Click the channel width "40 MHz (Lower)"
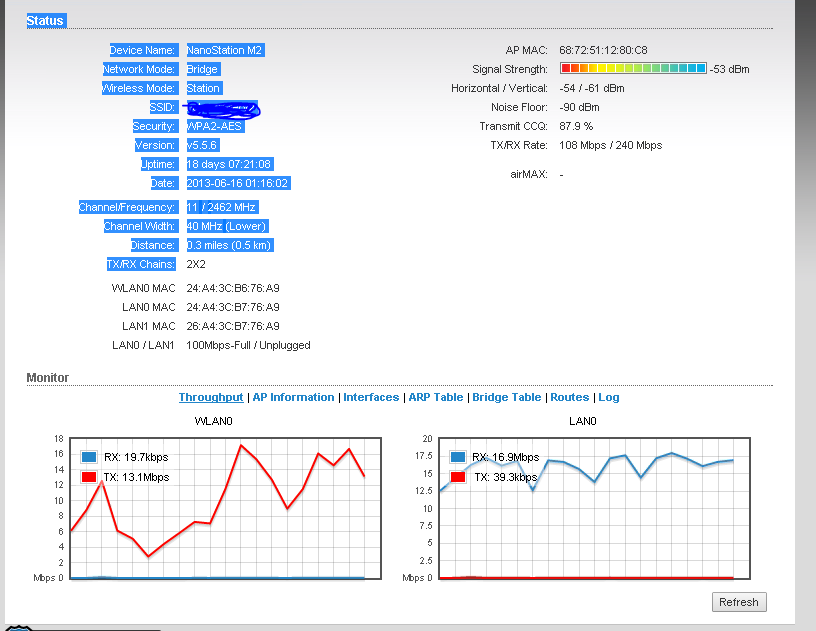The width and height of the screenshot is (816, 631). pyautogui.click(x=227, y=226)
